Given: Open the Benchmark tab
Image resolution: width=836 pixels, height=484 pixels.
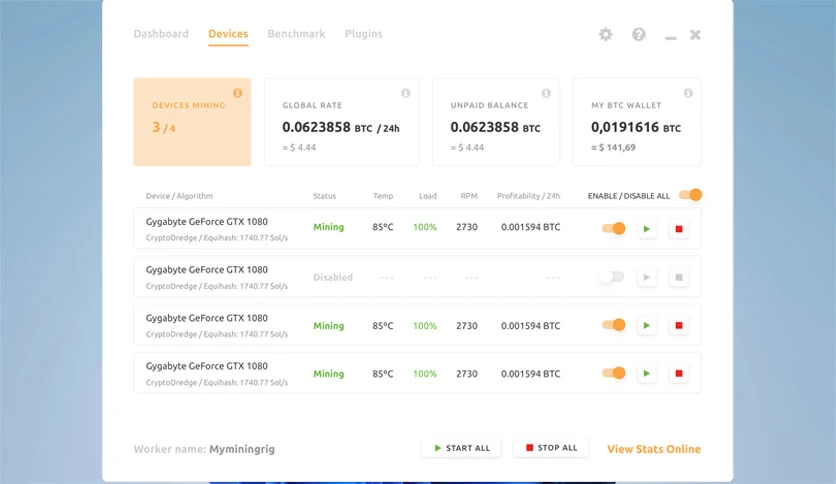Looking at the screenshot, I should pyautogui.click(x=296, y=34).
